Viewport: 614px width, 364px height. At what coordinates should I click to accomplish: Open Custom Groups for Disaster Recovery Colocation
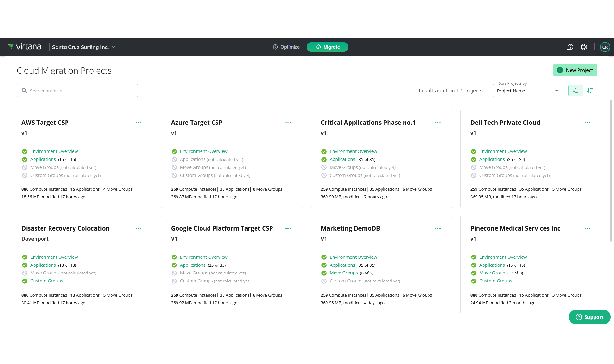47,281
